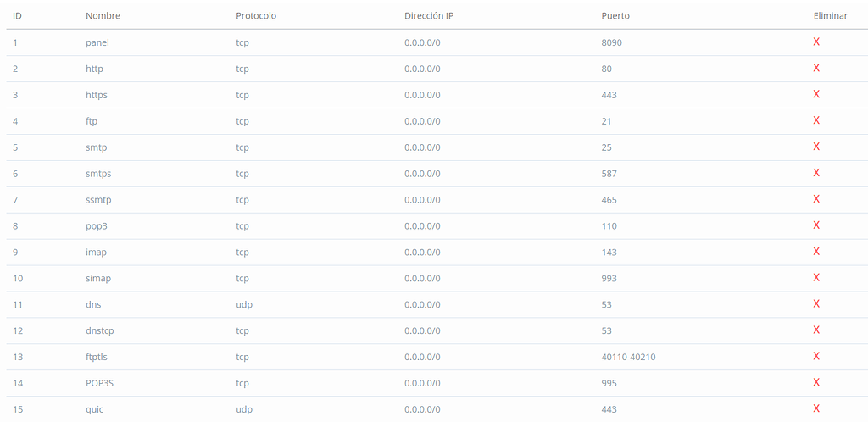The width and height of the screenshot is (868, 433).
Task: Remove the dnstcp rule
Action: tap(816, 330)
